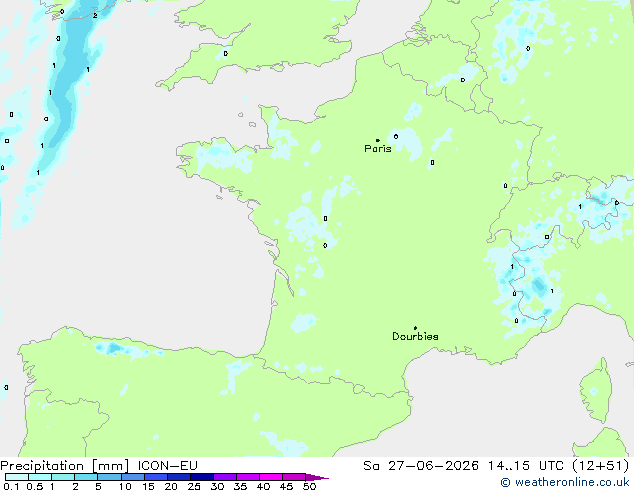Click the Paris city label
Viewport: 634px width, 490px height.
coord(378,148)
